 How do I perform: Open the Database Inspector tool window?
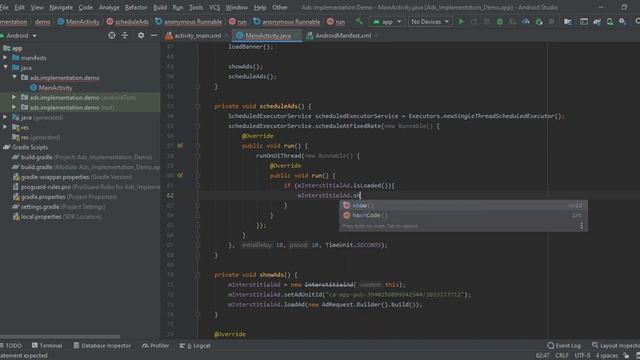(x=102, y=346)
